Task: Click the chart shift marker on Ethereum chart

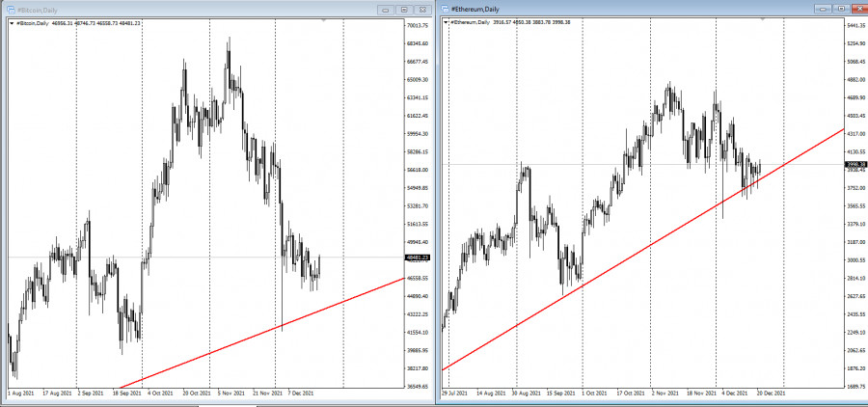Action: click(764, 20)
